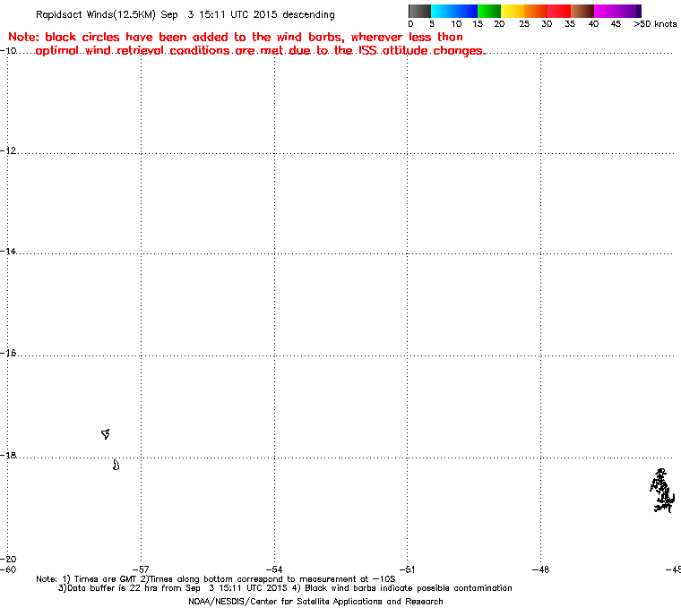This screenshot has height=616, width=681.
Task: Click the black wind barb cluster near -45
Action: [662, 491]
